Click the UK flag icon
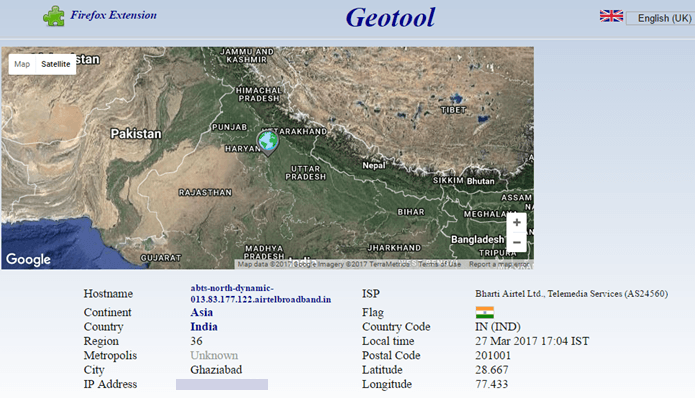Viewport: 695px width, 398px height. tap(611, 16)
